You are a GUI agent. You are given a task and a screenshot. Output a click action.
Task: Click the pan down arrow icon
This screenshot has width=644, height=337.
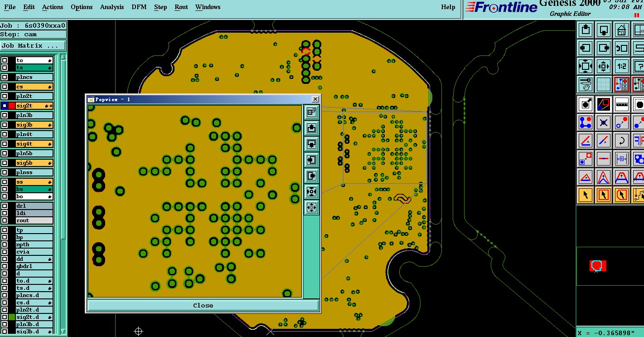(603, 30)
